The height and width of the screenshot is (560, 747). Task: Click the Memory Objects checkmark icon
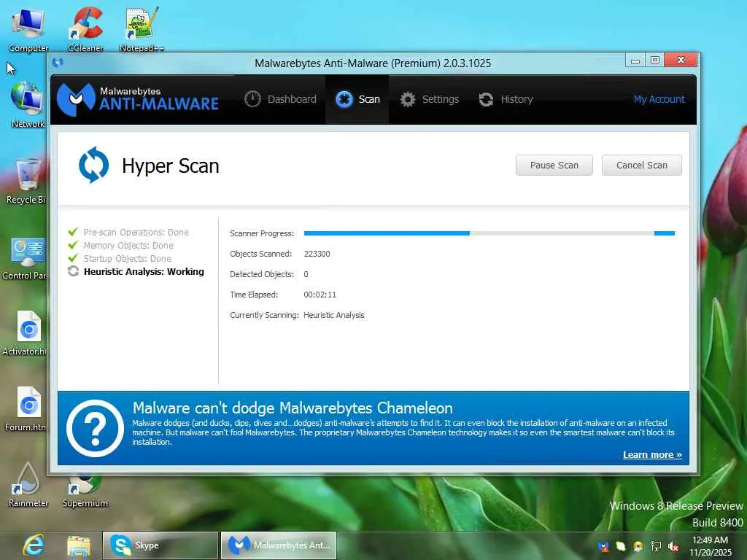point(73,245)
